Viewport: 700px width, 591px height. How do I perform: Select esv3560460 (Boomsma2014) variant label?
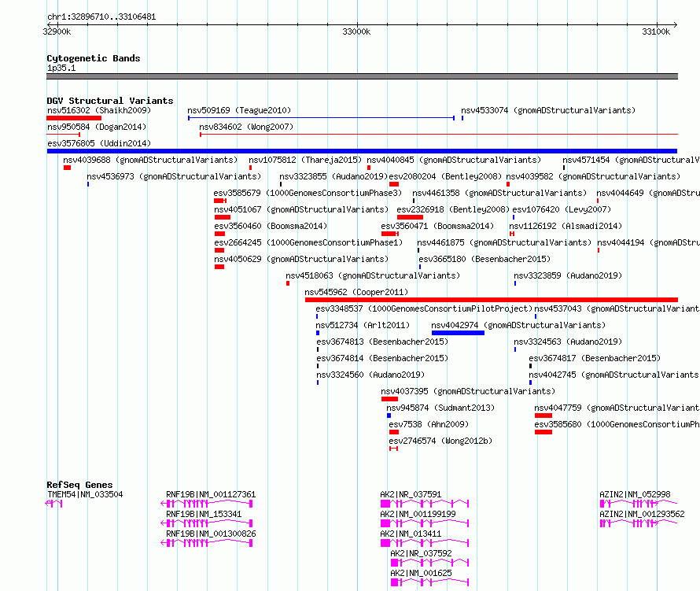271,226
